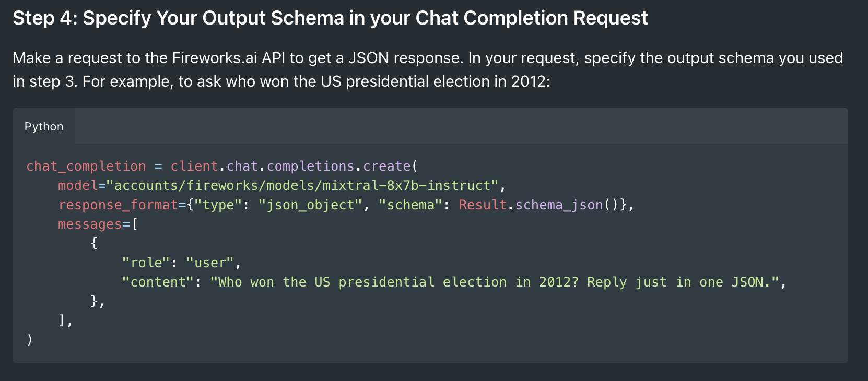Click the chat_completion variable name
This screenshot has height=381, width=868.
(x=86, y=166)
